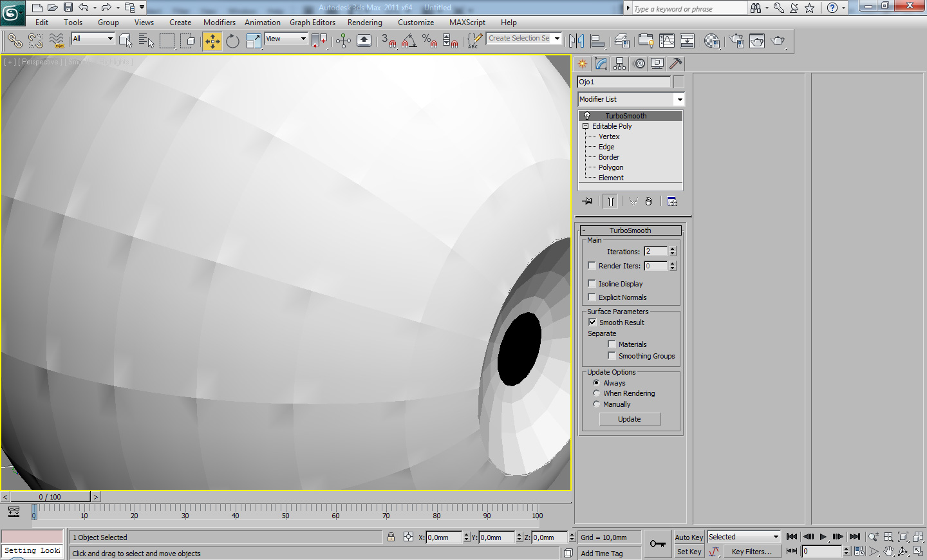Screen dimensions: 927x560
Task: Click the object color swatch beside Ojo1
Action: coord(679,82)
